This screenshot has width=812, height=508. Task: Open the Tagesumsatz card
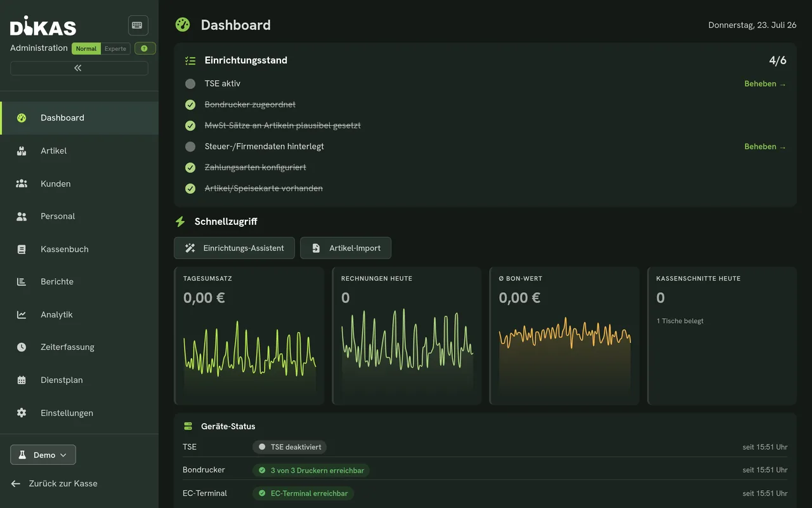click(249, 336)
